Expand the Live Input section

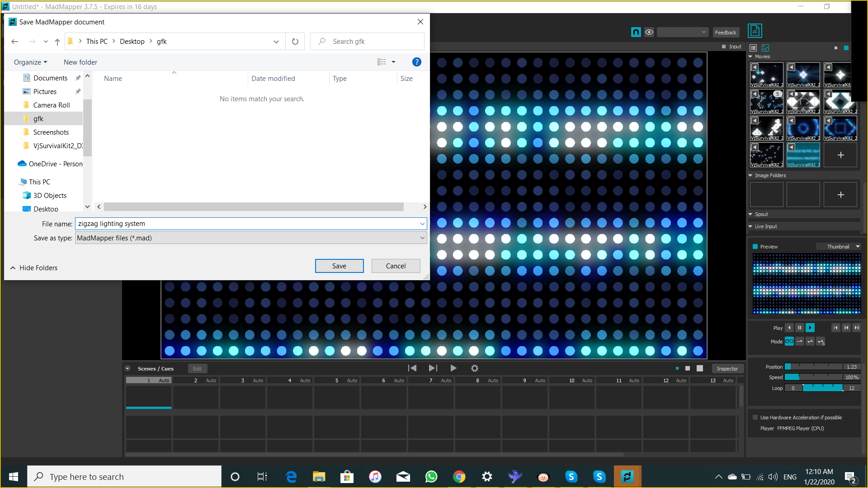750,226
